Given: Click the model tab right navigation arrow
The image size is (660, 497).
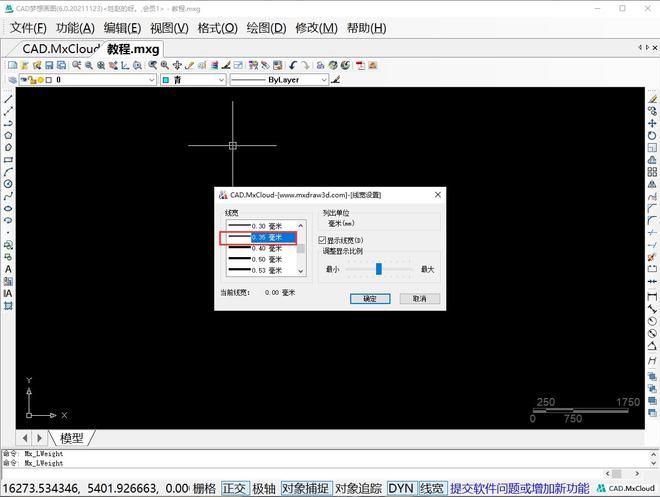Looking at the screenshot, I should [39, 438].
